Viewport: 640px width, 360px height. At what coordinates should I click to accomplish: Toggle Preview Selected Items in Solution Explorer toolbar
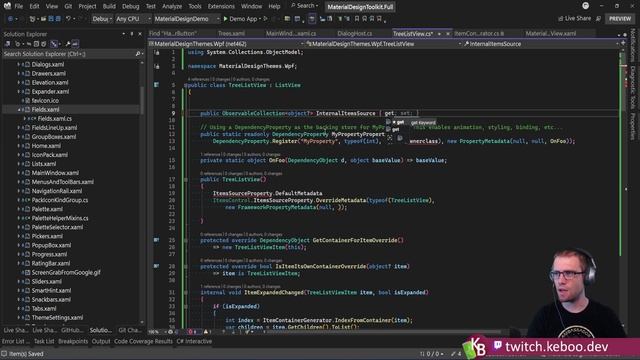pyautogui.click(x=76, y=44)
